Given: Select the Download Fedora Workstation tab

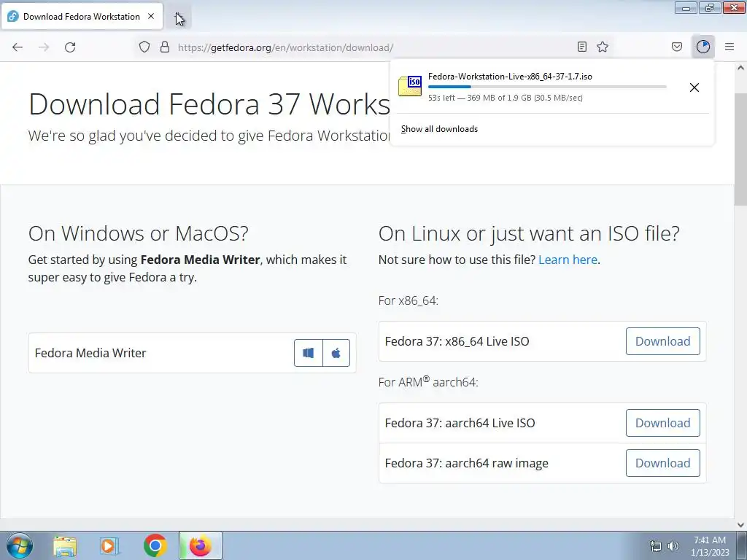Looking at the screenshot, I should click(82, 16).
